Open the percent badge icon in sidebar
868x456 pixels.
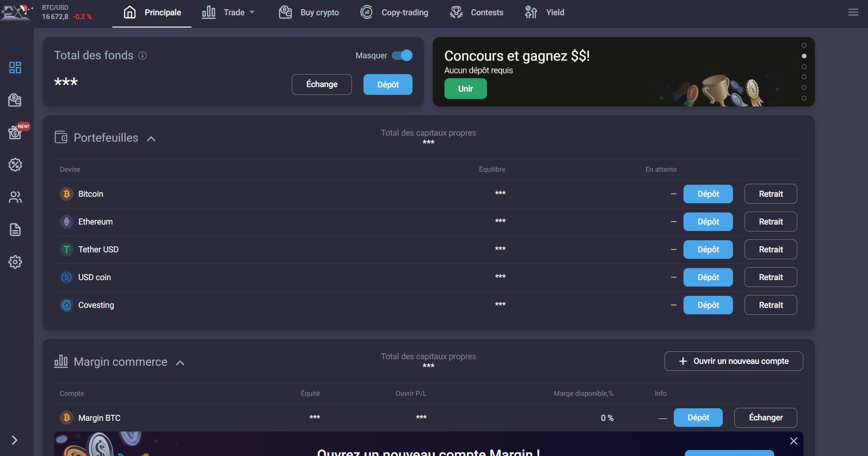(x=15, y=165)
